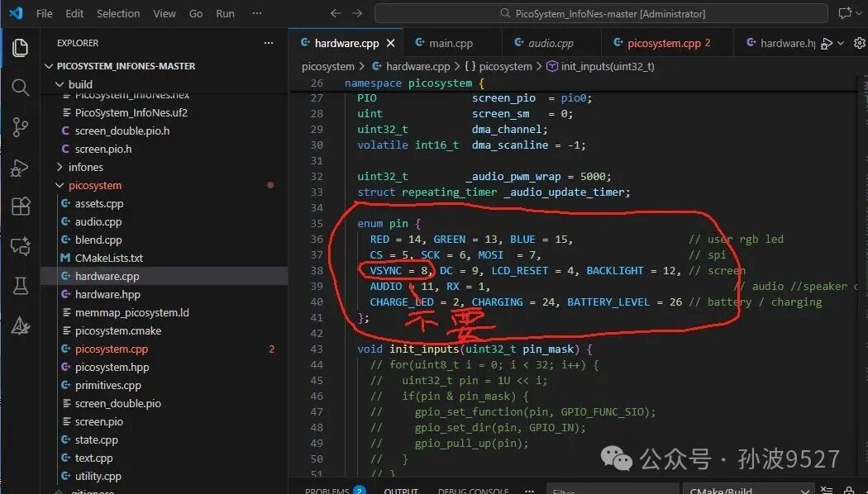Open the Testing flask icon

click(21, 286)
